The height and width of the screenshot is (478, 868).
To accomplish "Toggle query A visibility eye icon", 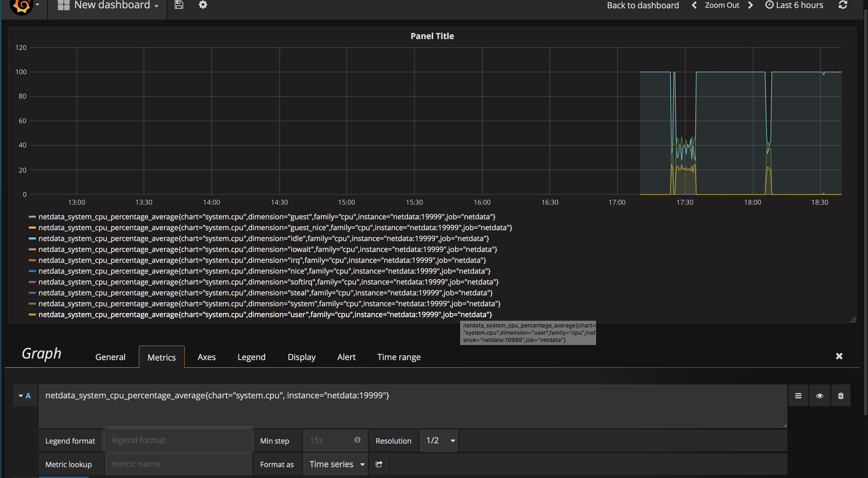I will [x=819, y=396].
